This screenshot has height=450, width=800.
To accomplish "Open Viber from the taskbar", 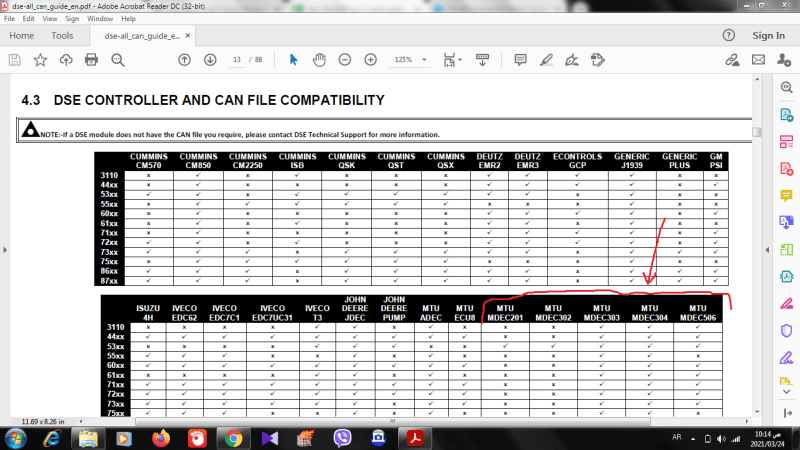I will 342,438.
